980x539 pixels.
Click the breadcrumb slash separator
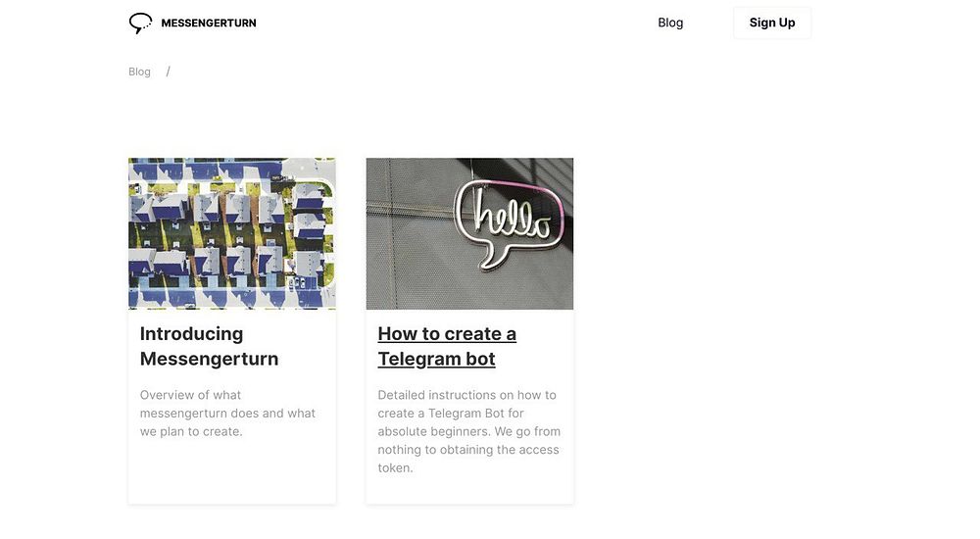click(x=168, y=72)
